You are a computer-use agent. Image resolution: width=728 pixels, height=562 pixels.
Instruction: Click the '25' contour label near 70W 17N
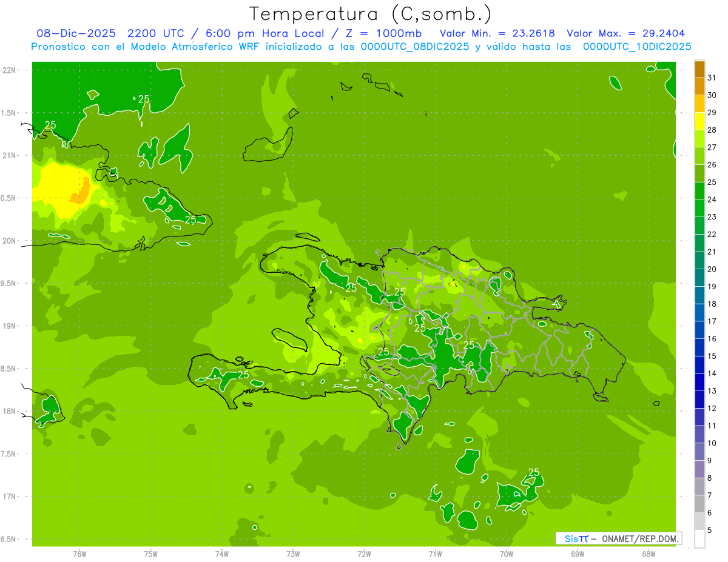pyautogui.click(x=534, y=472)
